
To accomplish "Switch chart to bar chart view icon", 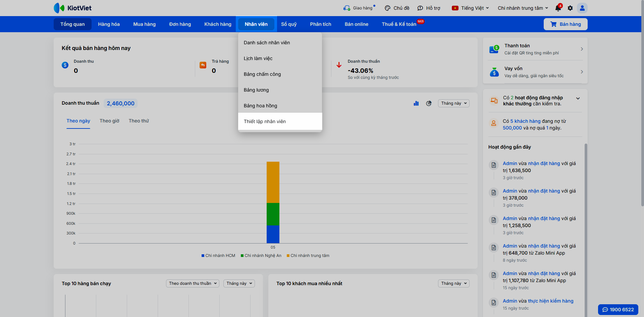I will pyautogui.click(x=416, y=103).
